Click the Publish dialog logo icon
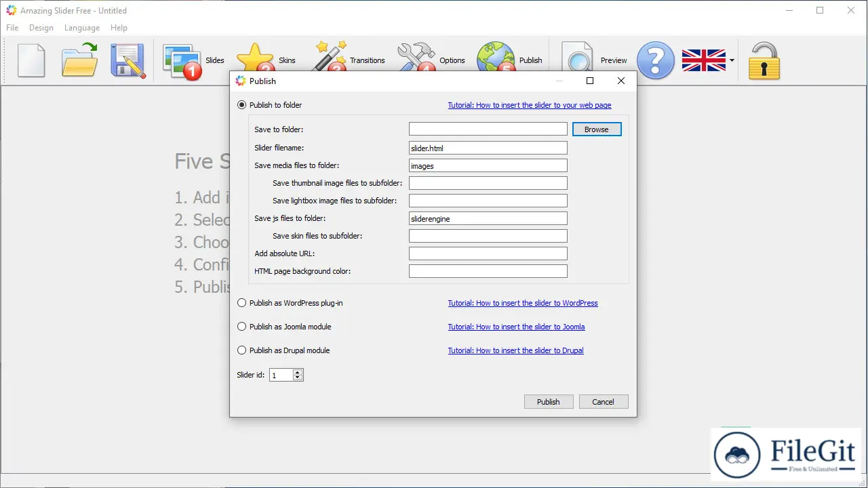Viewport: 868px width, 488px height. 240,81
